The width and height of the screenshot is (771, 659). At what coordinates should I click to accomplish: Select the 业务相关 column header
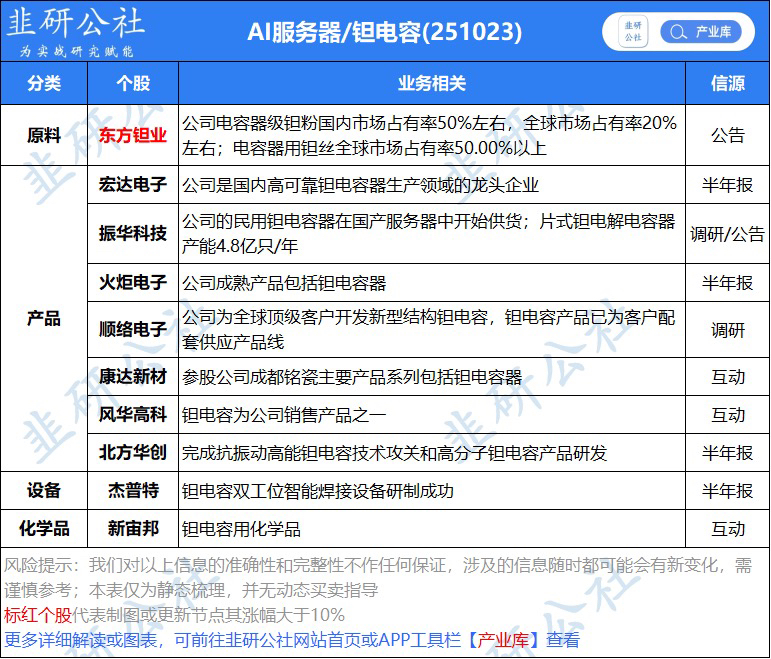[x=432, y=83]
